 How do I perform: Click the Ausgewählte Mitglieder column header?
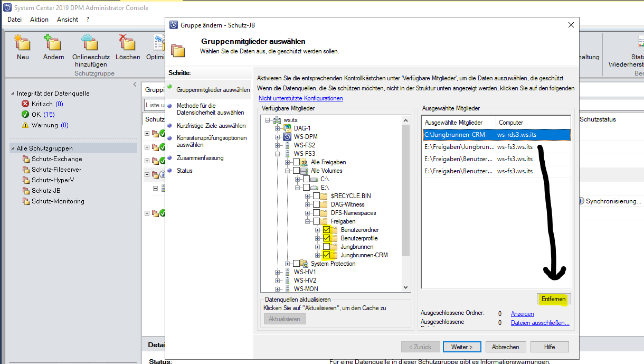(459, 123)
